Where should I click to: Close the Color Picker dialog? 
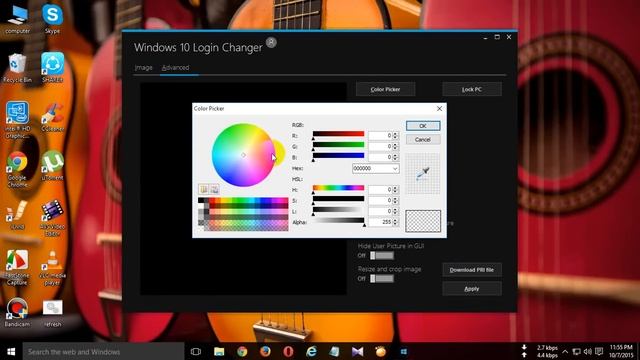439,109
